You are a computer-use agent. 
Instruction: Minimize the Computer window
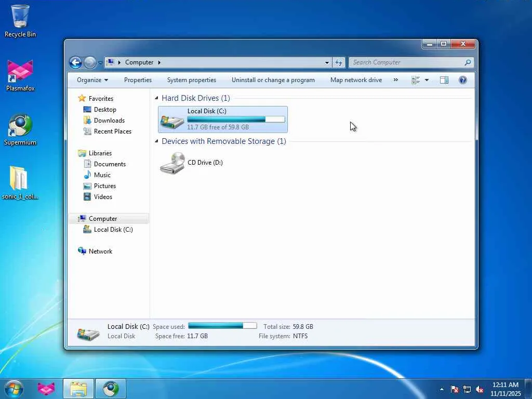point(430,44)
